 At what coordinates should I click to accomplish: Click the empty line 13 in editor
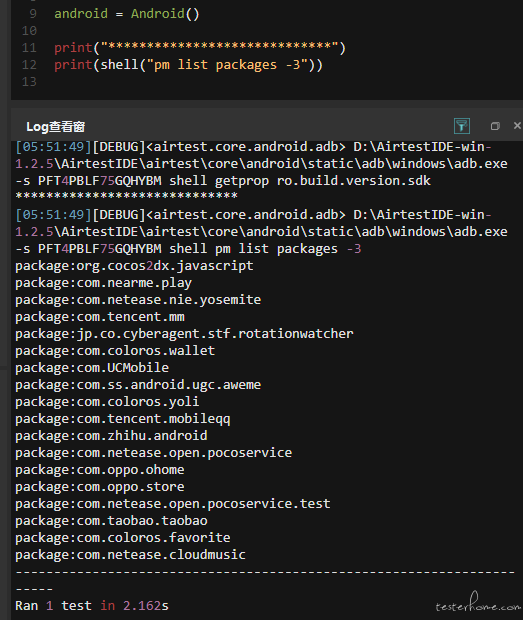click(x=237, y=82)
